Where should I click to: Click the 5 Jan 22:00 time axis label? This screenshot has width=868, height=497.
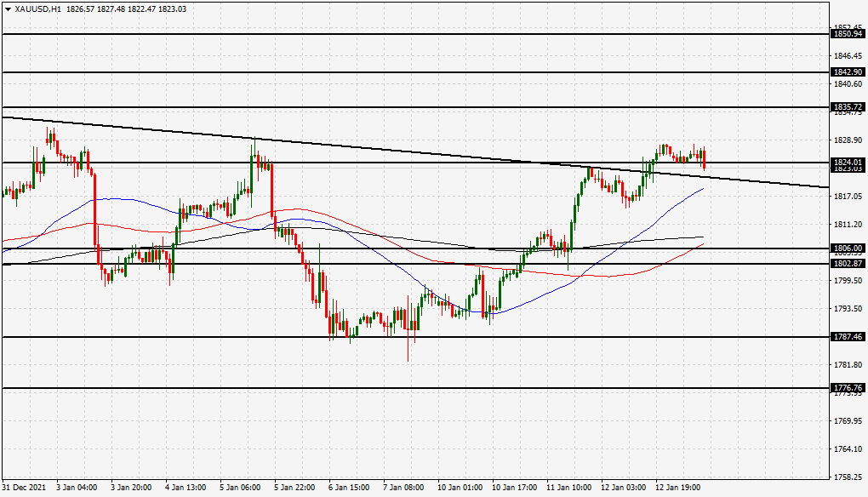tap(295, 488)
